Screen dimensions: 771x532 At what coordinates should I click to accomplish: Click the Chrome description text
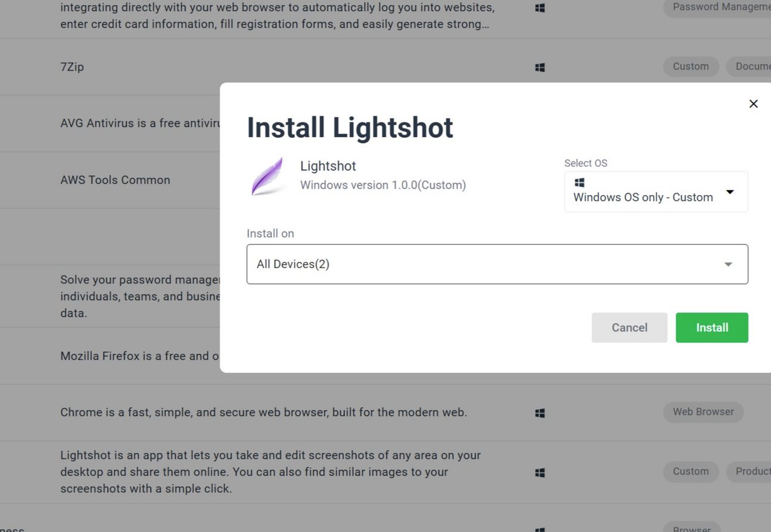pos(264,412)
